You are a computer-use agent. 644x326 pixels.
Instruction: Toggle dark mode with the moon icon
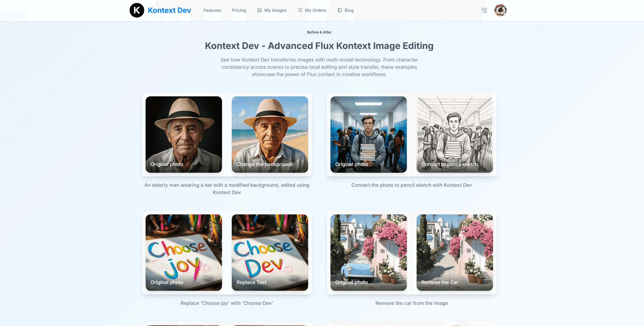tap(485, 10)
